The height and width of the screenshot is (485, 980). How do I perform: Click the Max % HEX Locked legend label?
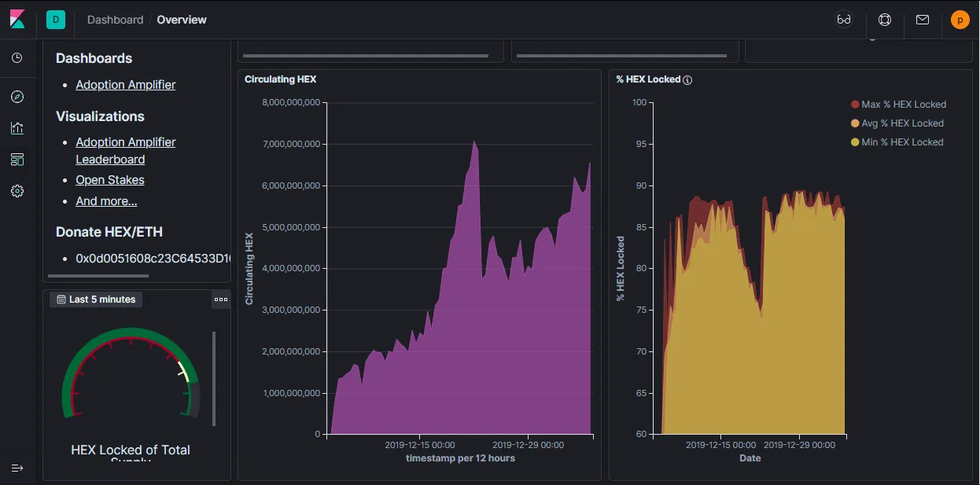coord(904,105)
